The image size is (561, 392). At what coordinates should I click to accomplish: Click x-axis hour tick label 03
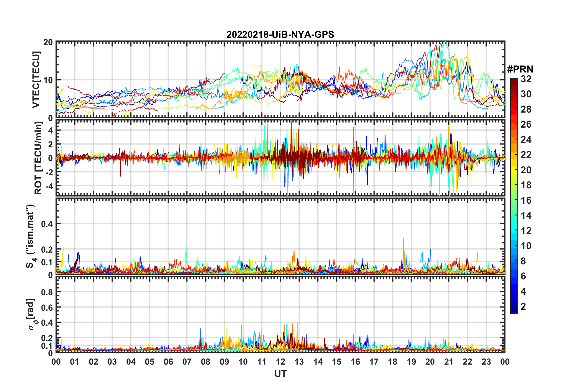112,362
